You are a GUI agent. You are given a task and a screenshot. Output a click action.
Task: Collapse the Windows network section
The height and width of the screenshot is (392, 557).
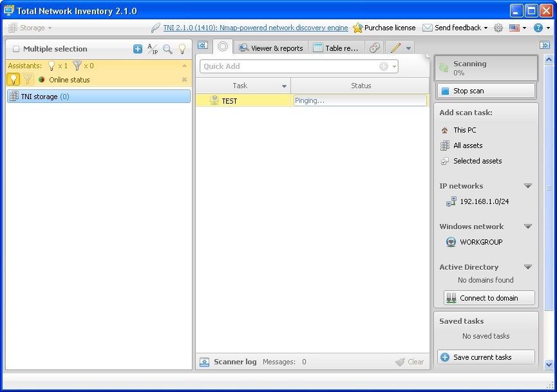click(x=528, y=226)
